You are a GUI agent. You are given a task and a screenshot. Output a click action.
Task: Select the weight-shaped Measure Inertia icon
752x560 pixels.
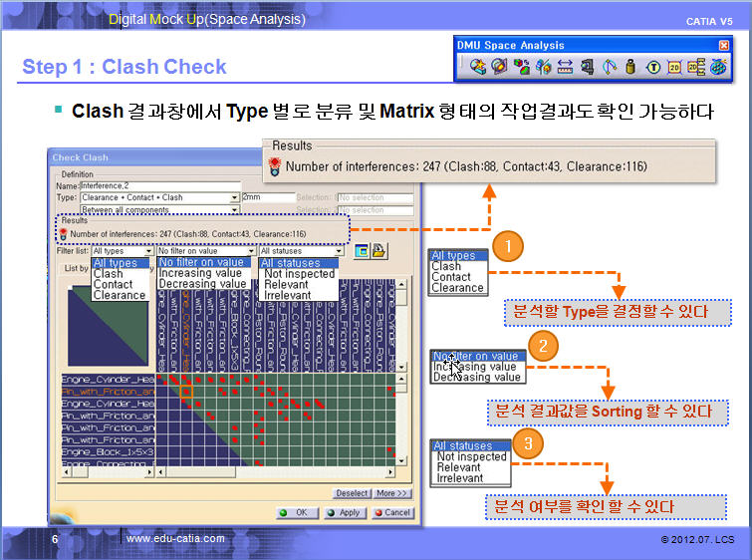pos(631,67)
